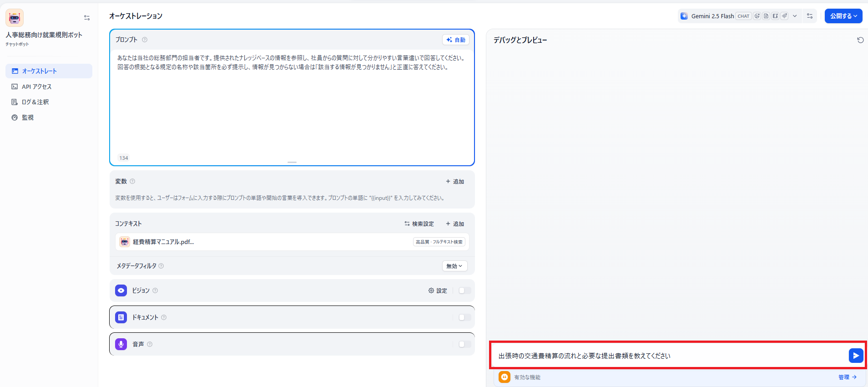Click the Gemini model logo icon

[x=684, y=16]
